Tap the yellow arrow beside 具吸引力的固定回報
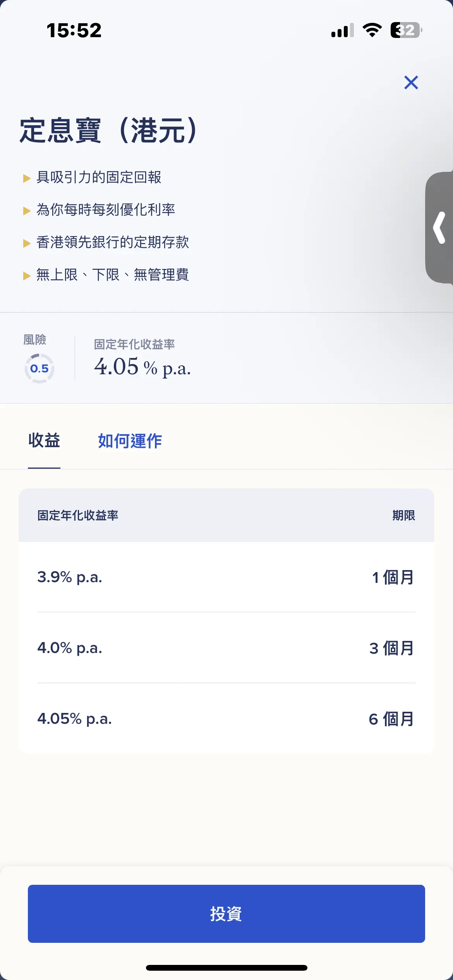 coord(27,178)
